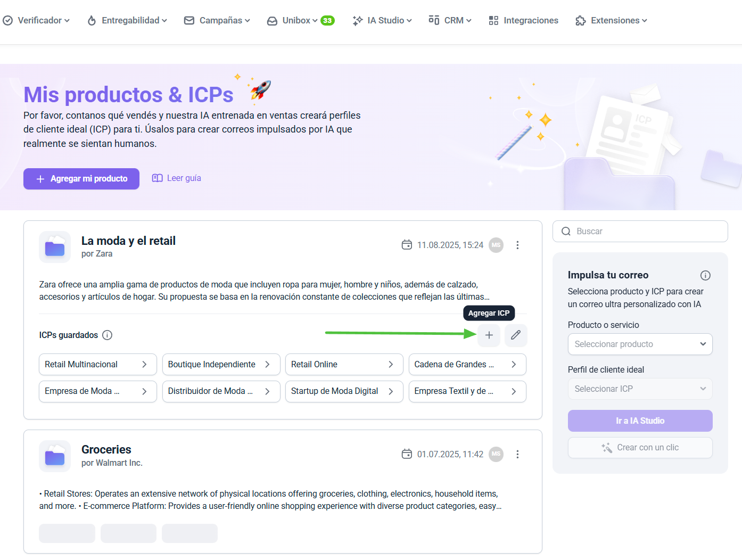The image size is (742, 560).
Task: Click the pencil edit ICPs icon
Action: click(516, 335)
